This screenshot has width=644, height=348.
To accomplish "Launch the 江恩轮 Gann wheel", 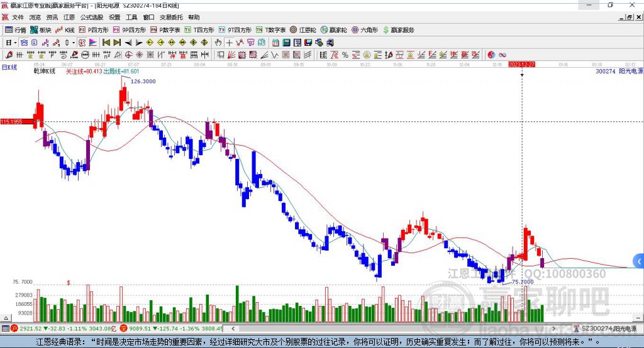I will point(303,30).
